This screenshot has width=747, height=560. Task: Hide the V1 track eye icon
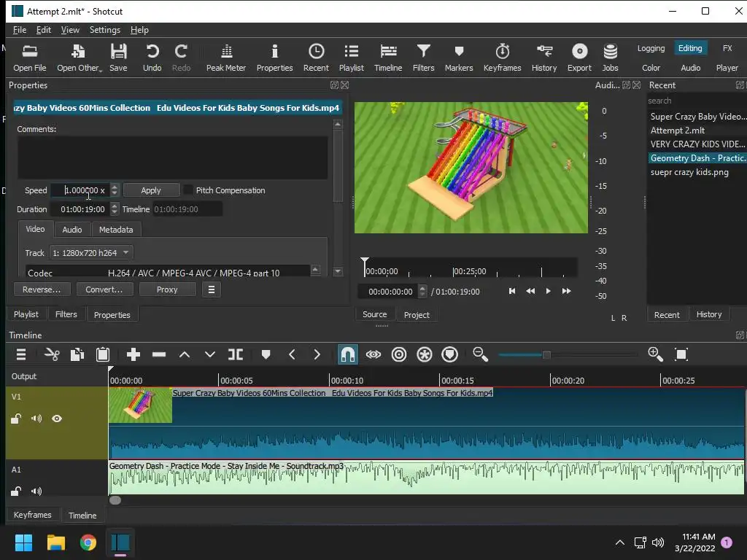click(x=57, y=419)
